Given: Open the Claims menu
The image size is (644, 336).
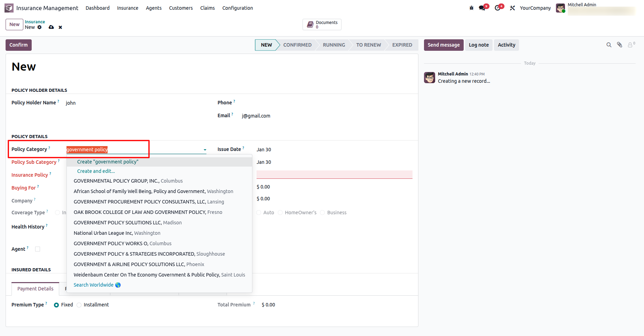Looking at the screenshot, I should pos(207,8).
